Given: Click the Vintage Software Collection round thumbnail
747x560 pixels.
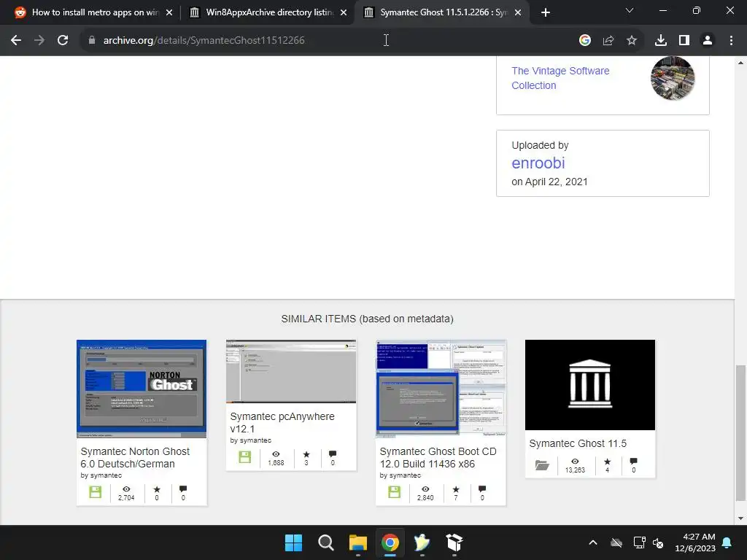Looking at the screenshot, I should [x=673, y=78].
